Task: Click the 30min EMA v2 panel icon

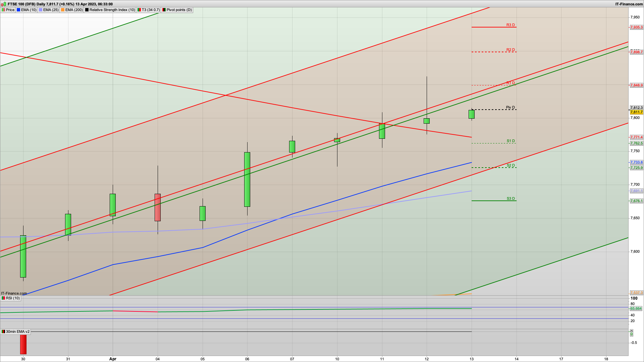Action: coord(3,332)
